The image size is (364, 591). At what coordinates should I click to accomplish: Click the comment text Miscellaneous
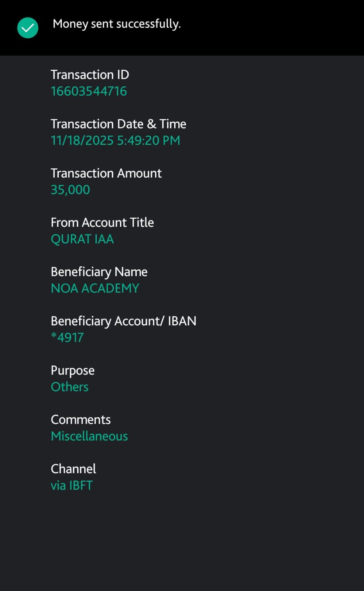click(89, 436)
